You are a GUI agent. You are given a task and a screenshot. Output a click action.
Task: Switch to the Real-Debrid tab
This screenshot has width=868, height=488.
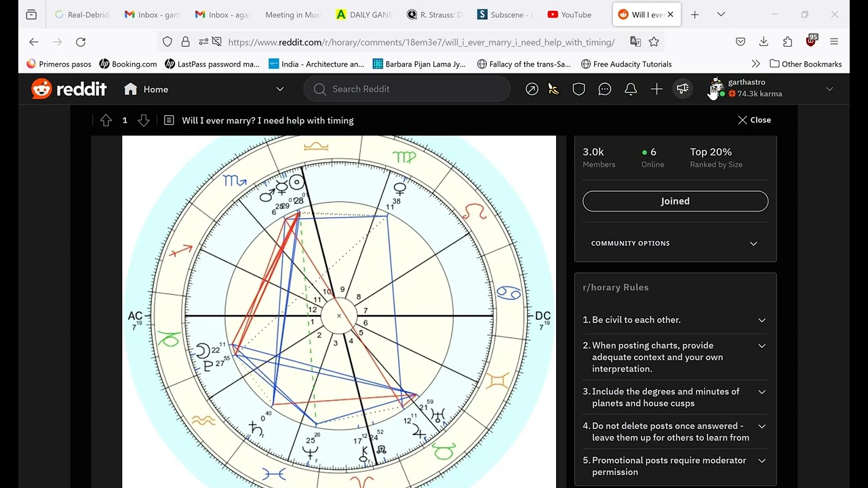click(x=82, y=14)
